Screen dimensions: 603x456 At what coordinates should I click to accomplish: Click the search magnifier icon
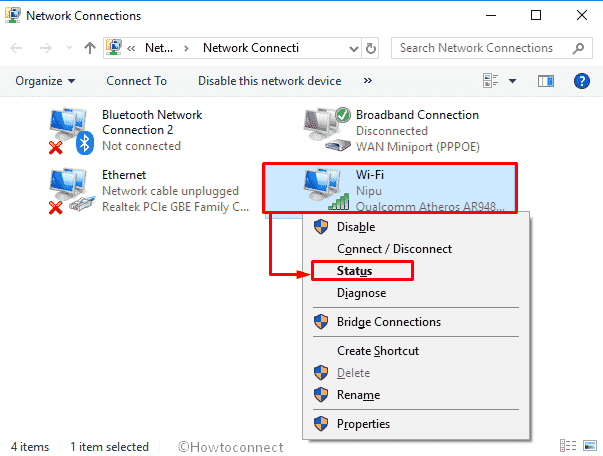578,48
